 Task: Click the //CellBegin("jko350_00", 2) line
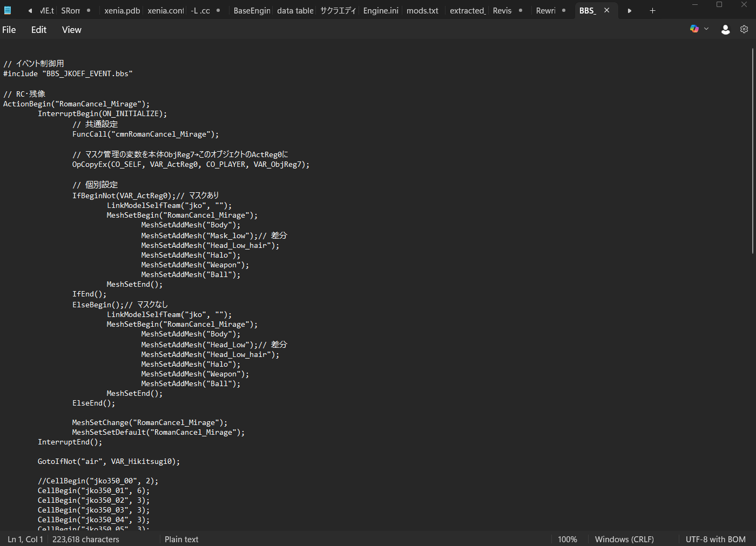click(x=98, y=481)
